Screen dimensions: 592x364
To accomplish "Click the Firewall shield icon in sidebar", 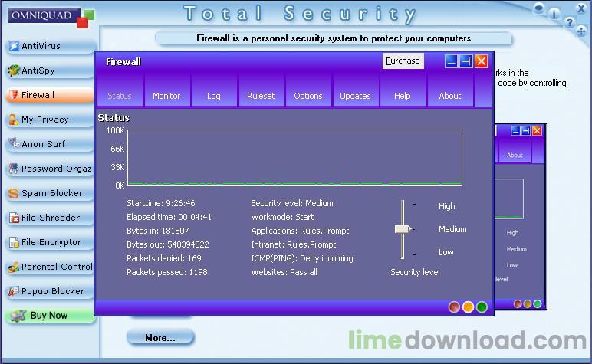I will [x=14, y=95].
